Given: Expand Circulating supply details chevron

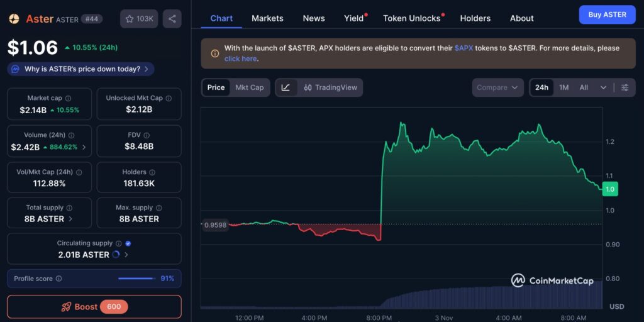Looking at the screenshot, I should coord(126,255).
